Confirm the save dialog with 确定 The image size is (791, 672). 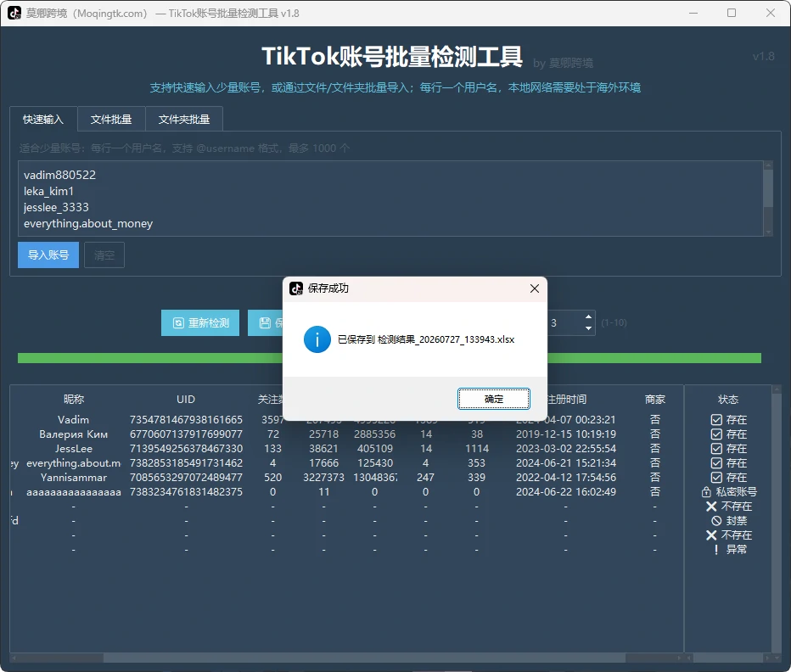coord(493,399)
